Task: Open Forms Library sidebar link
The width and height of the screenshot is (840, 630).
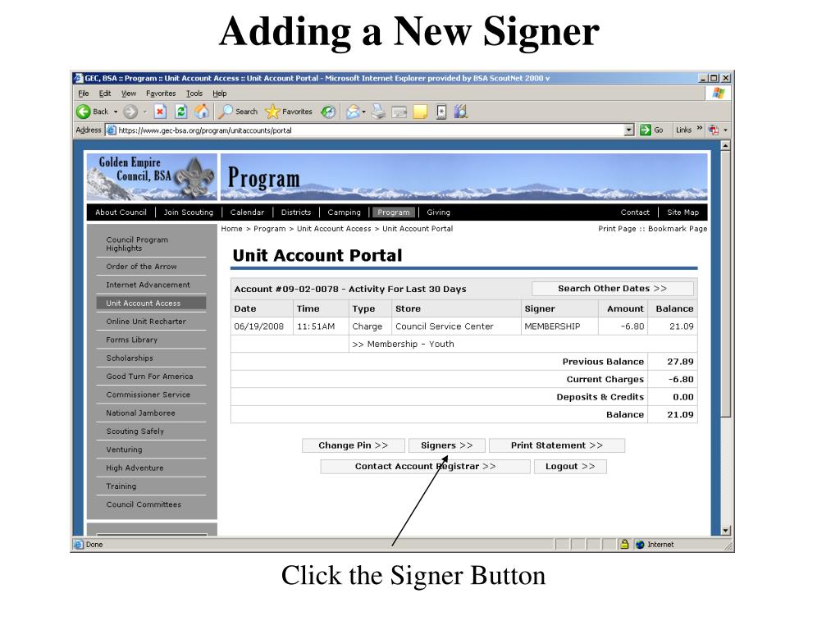Action: click(x=132, y=340)
